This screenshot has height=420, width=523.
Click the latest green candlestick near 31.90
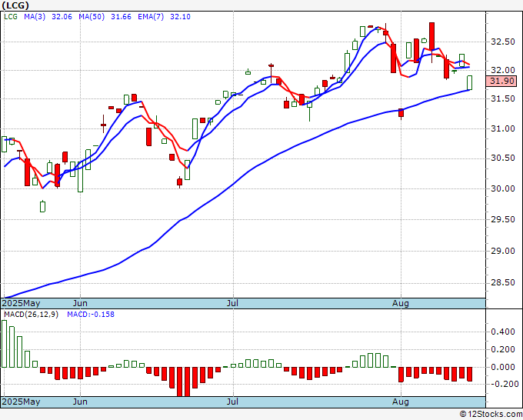click(469, 83)
